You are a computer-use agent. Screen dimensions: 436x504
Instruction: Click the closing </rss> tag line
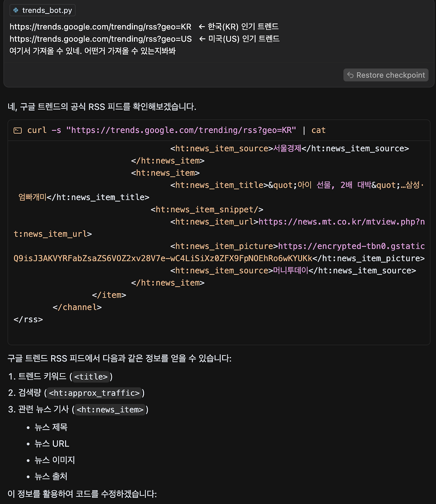coord(28,319)
